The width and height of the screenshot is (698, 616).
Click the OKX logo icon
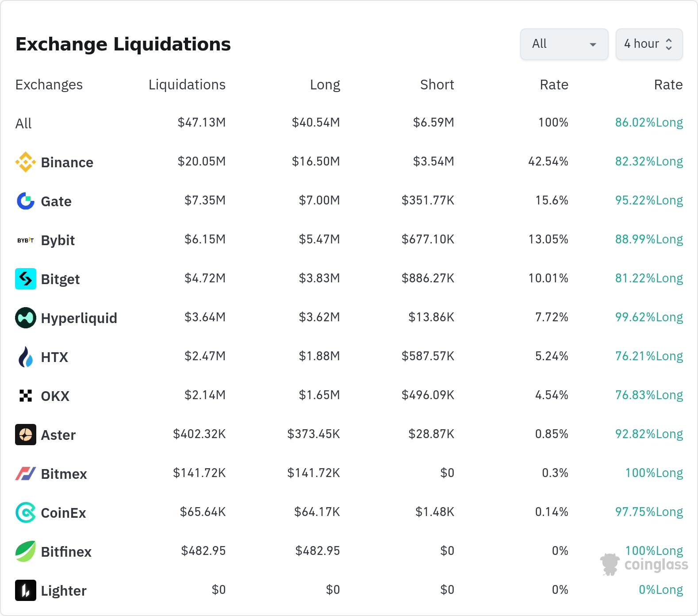[x=26, y=396]
